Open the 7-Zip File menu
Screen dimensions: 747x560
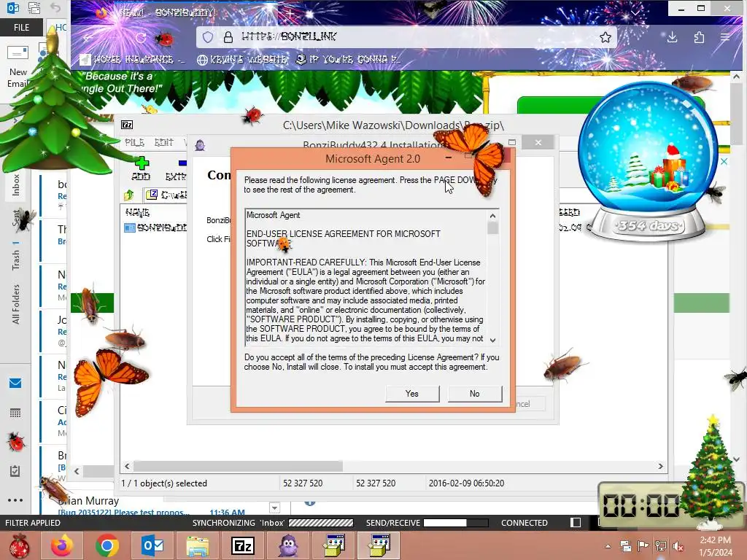coord(134,142)
